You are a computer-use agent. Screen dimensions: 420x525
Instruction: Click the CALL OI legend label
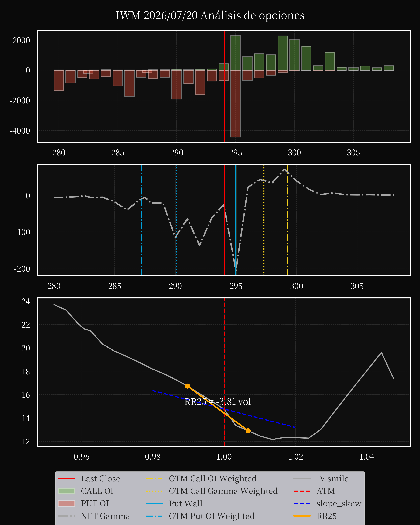[97, 491]
